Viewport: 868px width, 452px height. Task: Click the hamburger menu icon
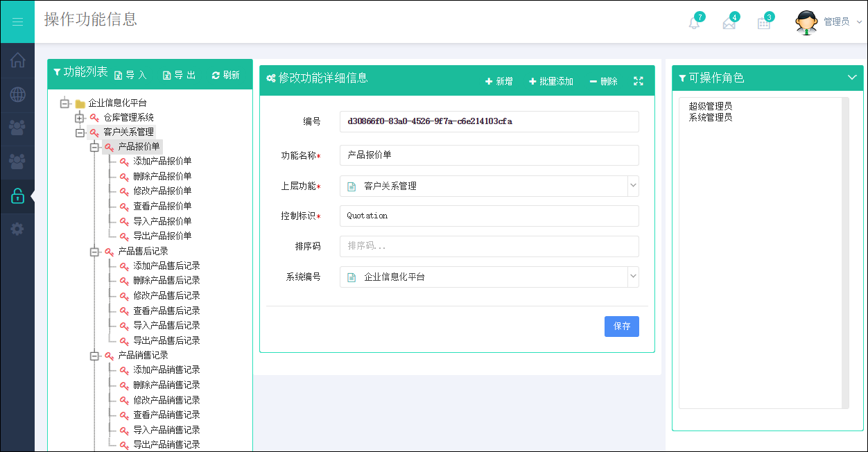17,22
